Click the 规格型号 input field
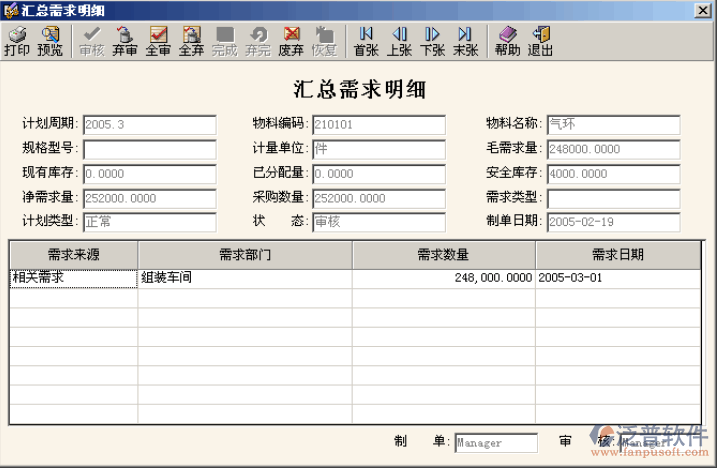The width and height of the screenshot is (719, 468). 149,150
